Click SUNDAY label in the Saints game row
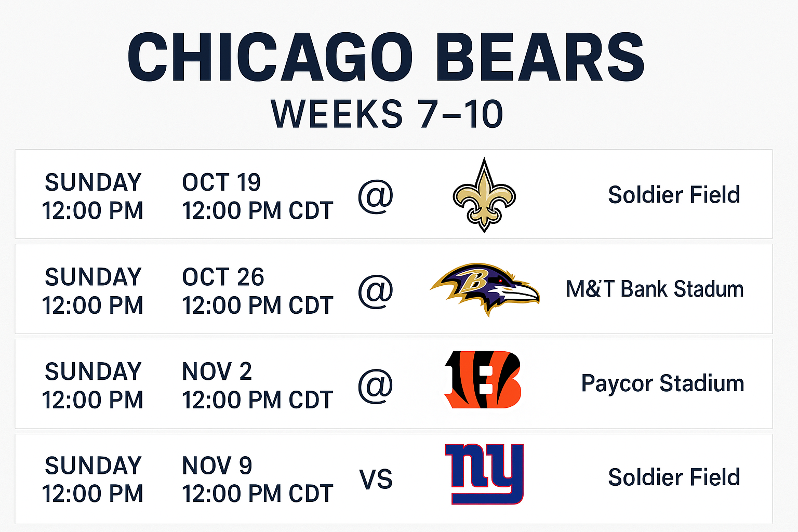The height and width of the screenshot is (532, 798). pyautogui.click(x=93, y=182)
